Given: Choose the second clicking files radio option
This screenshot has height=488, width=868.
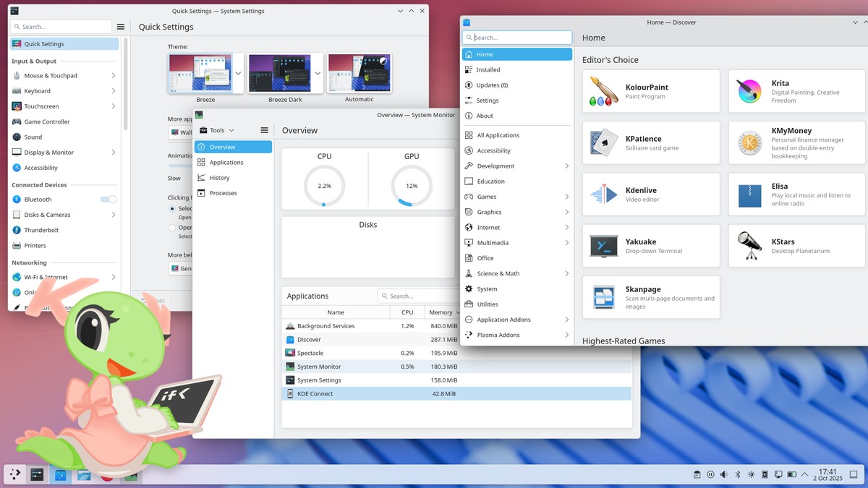Looking at the screenshot, I should [x=172, y=228].
